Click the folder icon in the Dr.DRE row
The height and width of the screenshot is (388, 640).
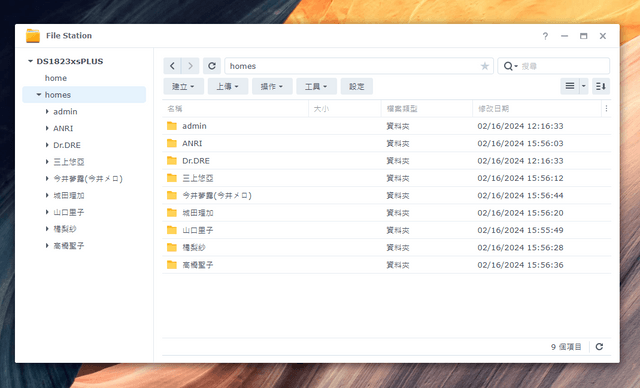click(172, 161)
